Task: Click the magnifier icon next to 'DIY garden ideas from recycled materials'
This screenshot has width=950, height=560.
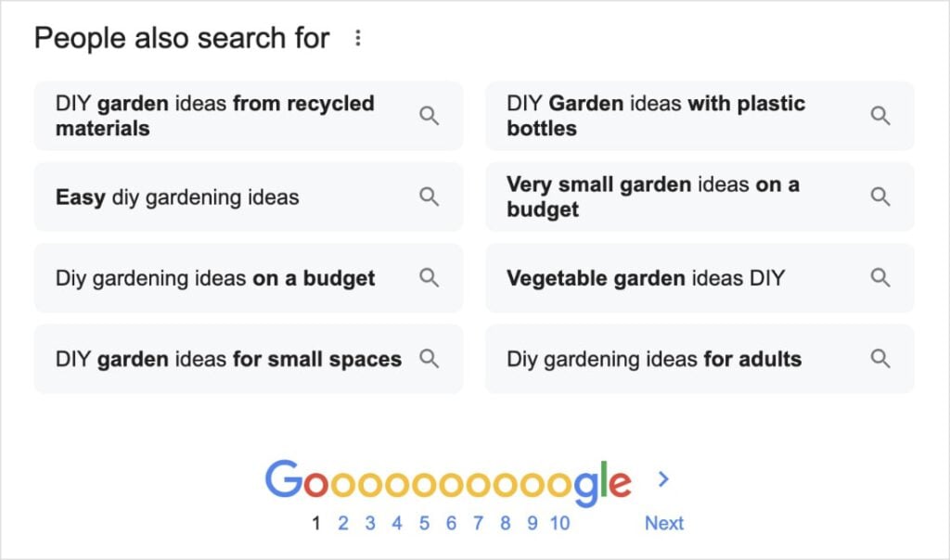Action: (x=429, y=115)
